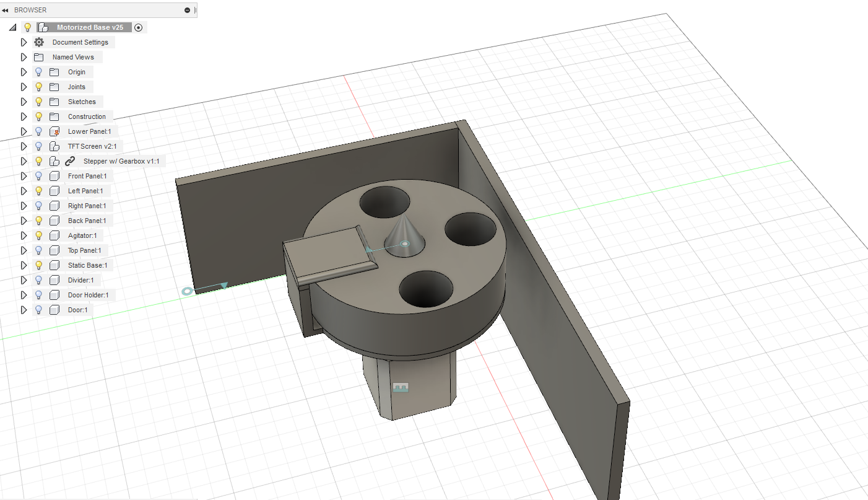Expand the Agitator:1 component arrow
Image resolution: width=868 pixels, height=500 pixels.
point(24,235)
